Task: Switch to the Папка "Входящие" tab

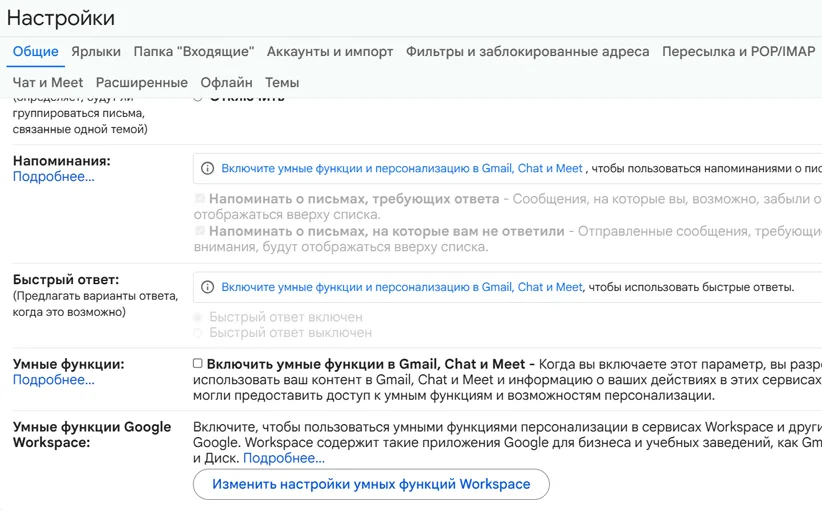Action: [x=194, y=52]
